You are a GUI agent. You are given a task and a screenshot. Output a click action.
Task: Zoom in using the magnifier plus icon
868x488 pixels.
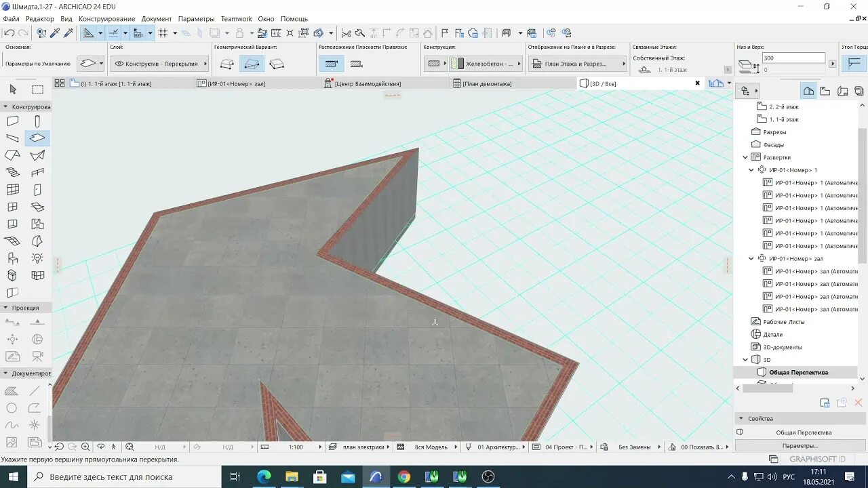[85, 447]
